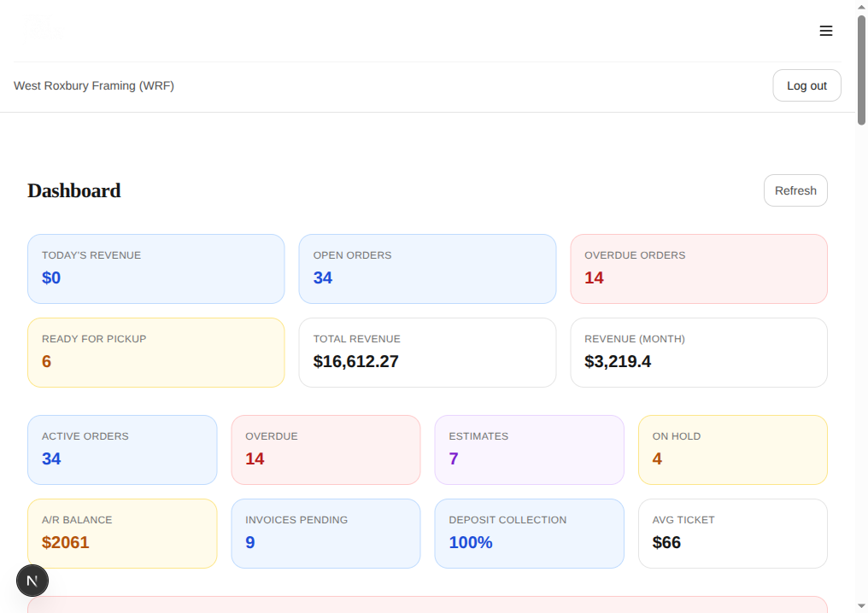868x613 pixels.
Task: Select the Revenue (Month) card
Action: [x=698, y=352]
